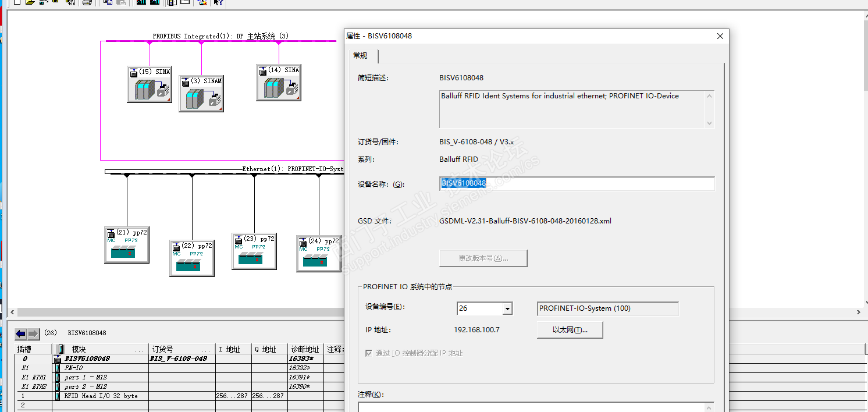Click the Print toolbar icon
868x412 pixels.
point(87,3)
